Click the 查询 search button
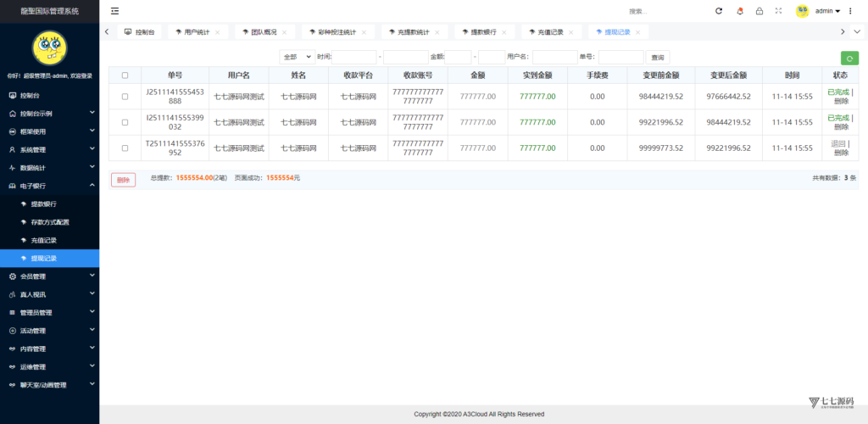 [x=657, y=58]
